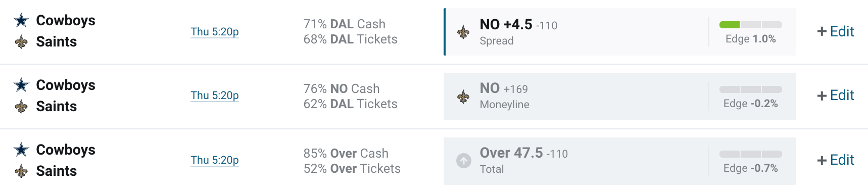Select the NO +4.5 -110 Spread card
Viewport: 868px width, 191px height.
coord(620,32)
